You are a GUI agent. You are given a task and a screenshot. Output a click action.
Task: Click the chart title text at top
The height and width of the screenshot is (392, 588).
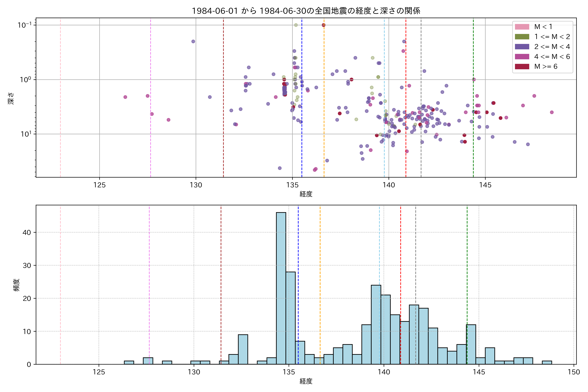pos(306,11)
